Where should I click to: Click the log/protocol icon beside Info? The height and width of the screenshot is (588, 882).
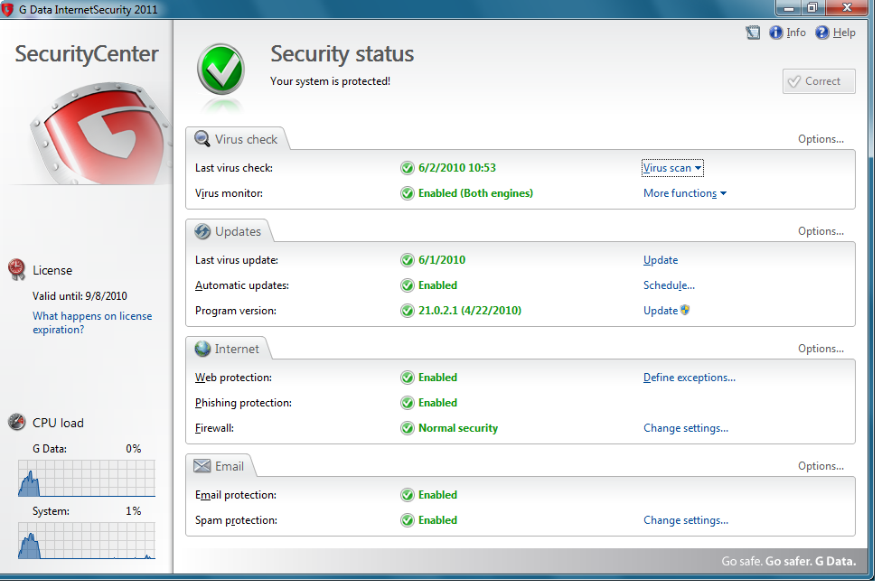click(x=753, y=33)
